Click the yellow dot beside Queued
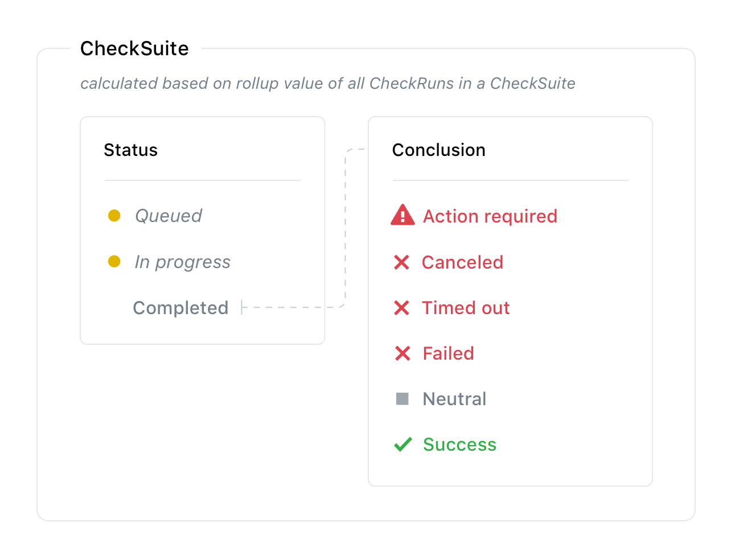731x560 pixels. pyautogui.click(x=114, y=216)
